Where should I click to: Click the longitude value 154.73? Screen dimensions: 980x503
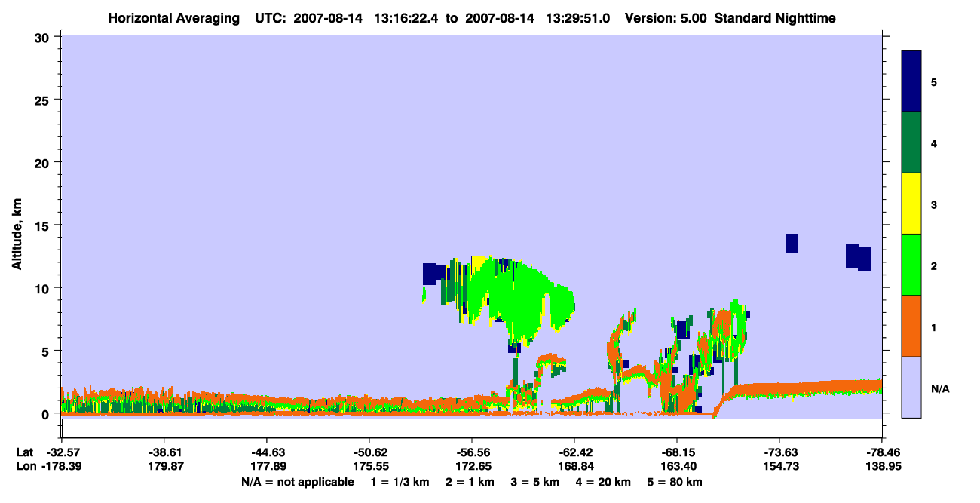pos(779,467)
